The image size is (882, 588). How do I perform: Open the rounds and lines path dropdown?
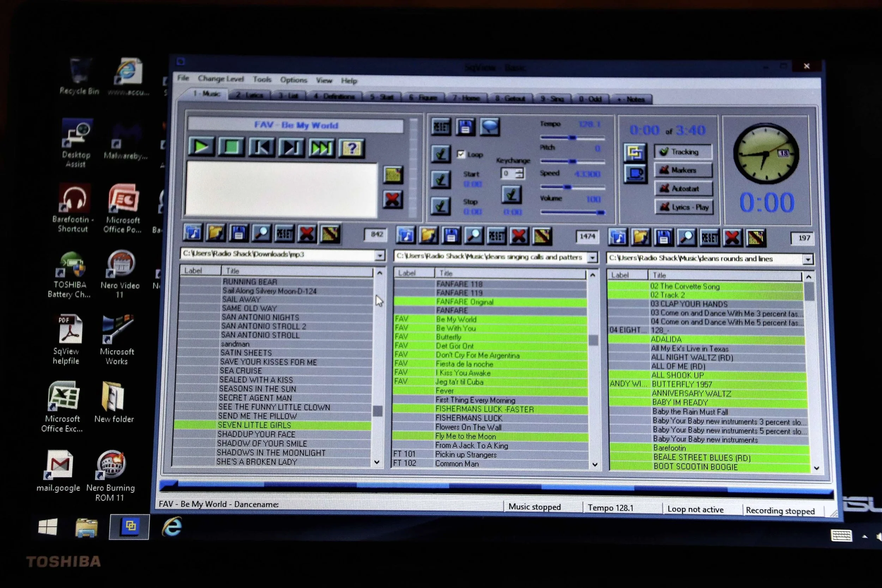tap(808, 259)
